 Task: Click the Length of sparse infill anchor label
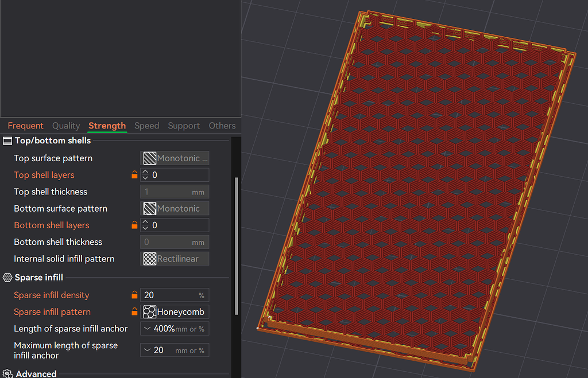coord(71,329)
